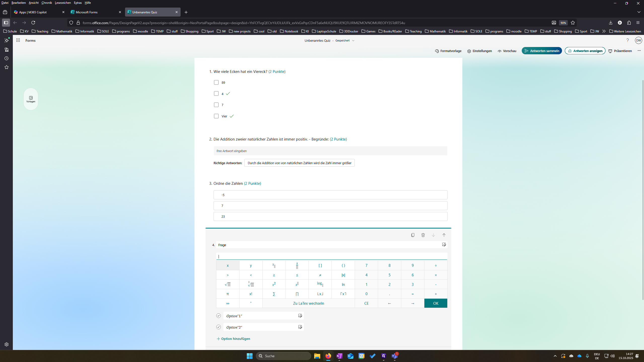
Task: Add another choice via Option hinzufügen
Action: pyautogui.click(x=233, y=339)
